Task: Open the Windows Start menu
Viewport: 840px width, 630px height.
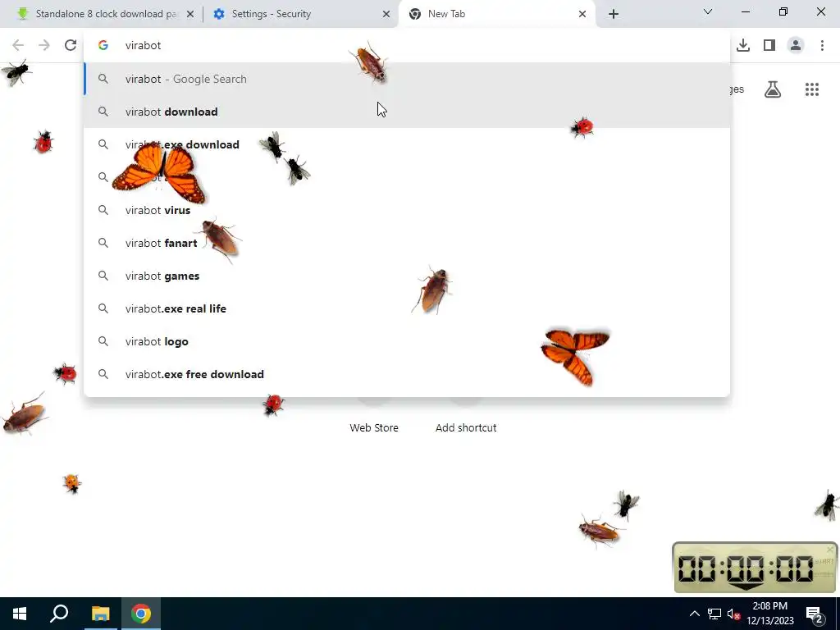Action: [x=20, y=614]
